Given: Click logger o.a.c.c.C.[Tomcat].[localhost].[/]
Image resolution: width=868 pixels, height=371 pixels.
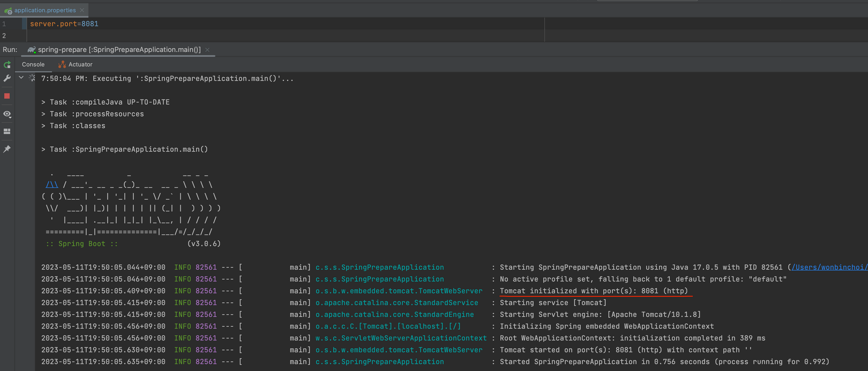Looking at the screenshot, I should (388, 326).
